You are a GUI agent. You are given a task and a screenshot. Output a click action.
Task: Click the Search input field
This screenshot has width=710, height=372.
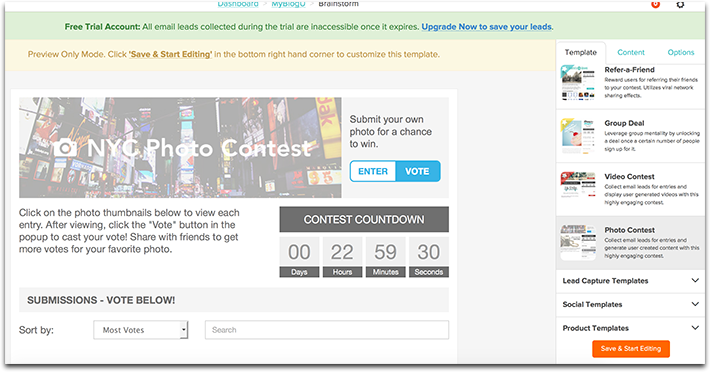(x=327, y=330)
